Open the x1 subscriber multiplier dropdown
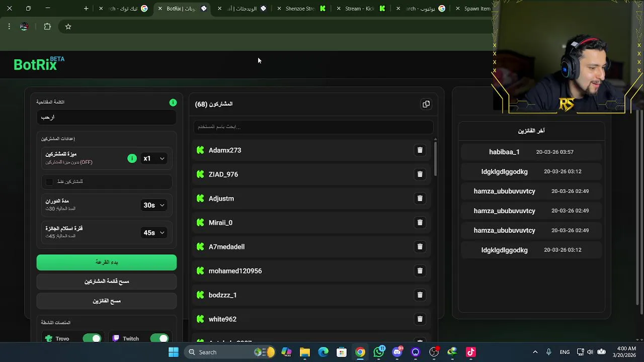Viewport: 644px width, 362px height. click(154, 158)
